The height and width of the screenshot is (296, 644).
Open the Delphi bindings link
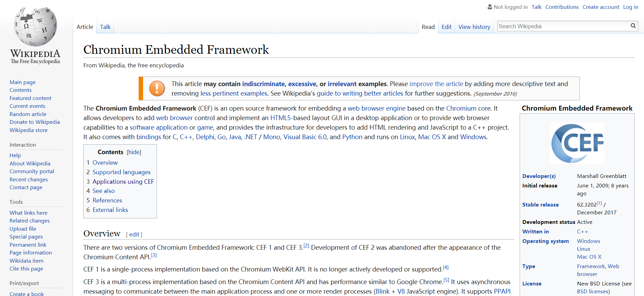pos(205,137)
